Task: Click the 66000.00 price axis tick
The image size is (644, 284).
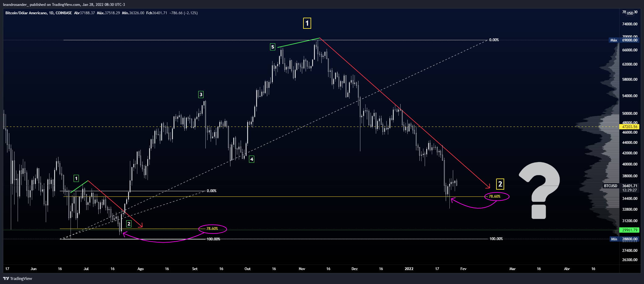Action: point(630,50)
